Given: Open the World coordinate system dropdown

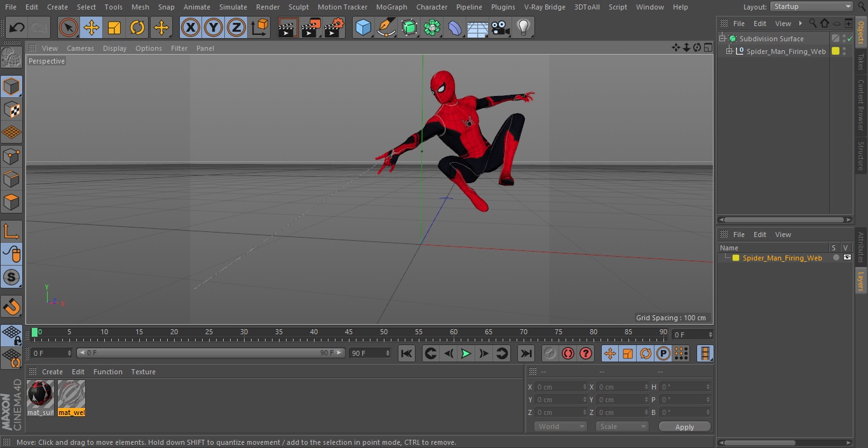Looking at the screenshot, I should tap(560, 426).
